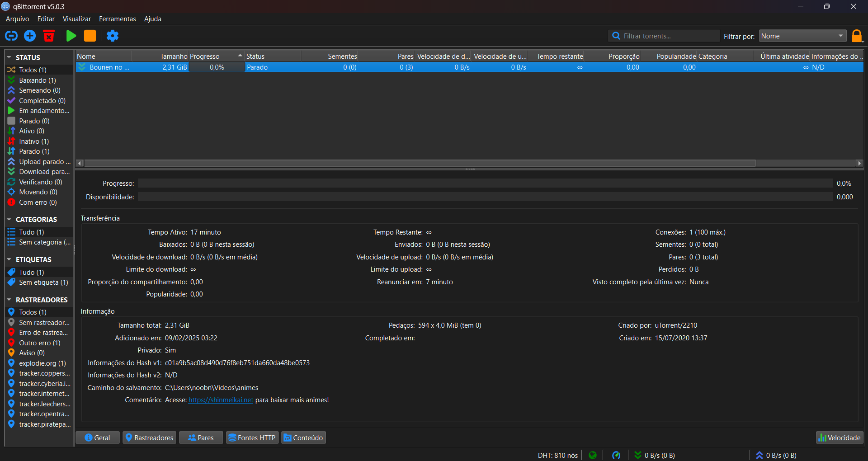
Task: Collapse the CATEGORIAS sidebar section
Action: [9, 219]
